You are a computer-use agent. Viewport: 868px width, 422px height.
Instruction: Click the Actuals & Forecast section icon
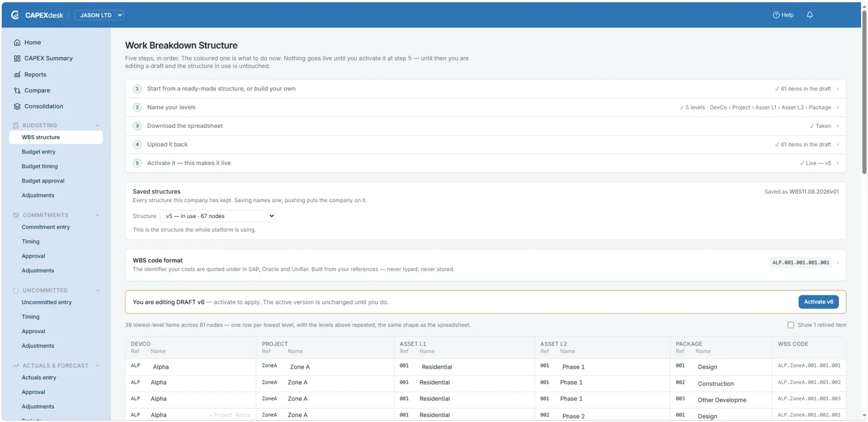16,366
